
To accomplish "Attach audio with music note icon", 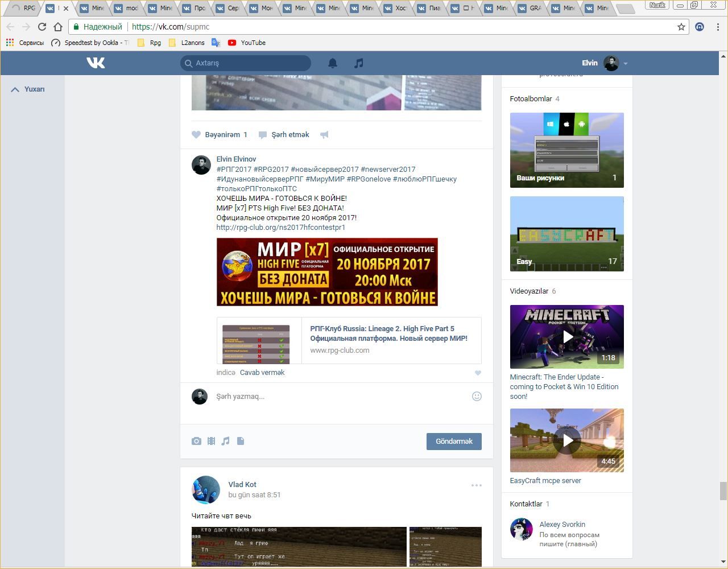I will point(226,441).
